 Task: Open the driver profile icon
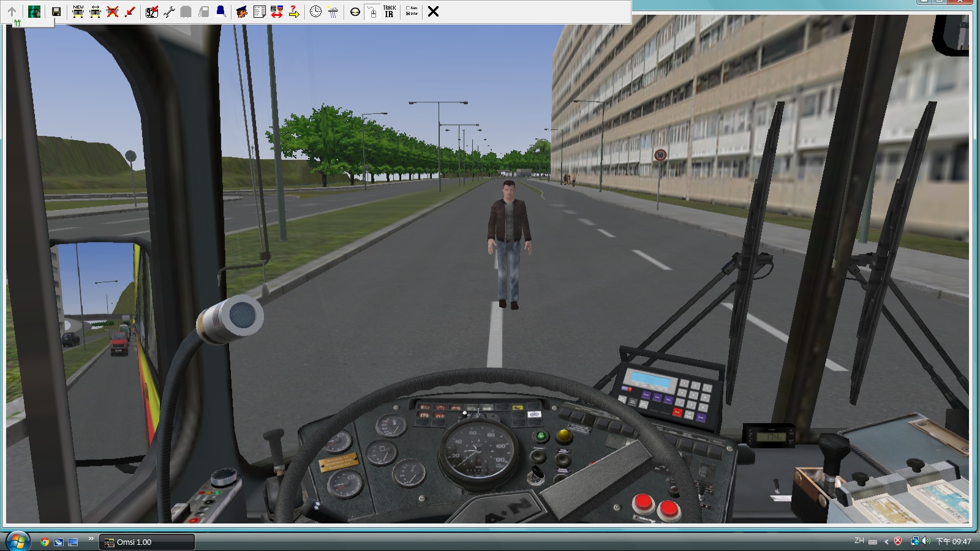242,12
